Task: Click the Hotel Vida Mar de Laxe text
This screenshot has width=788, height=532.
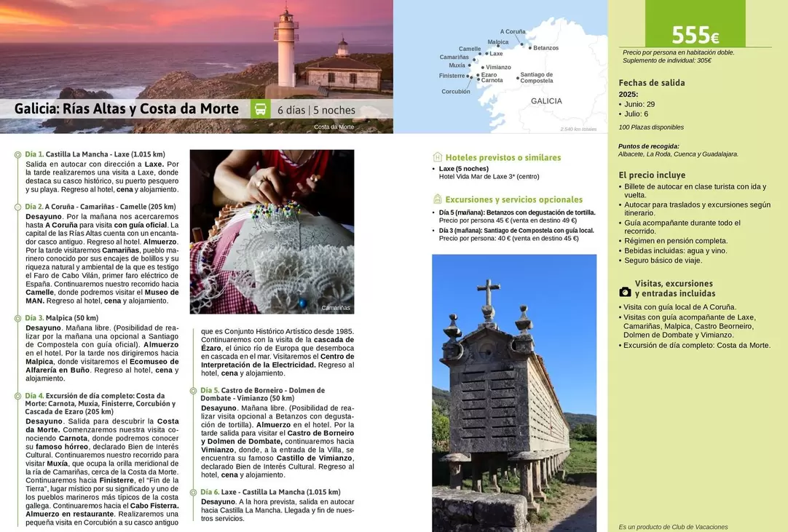Action: tap(489, 177)
